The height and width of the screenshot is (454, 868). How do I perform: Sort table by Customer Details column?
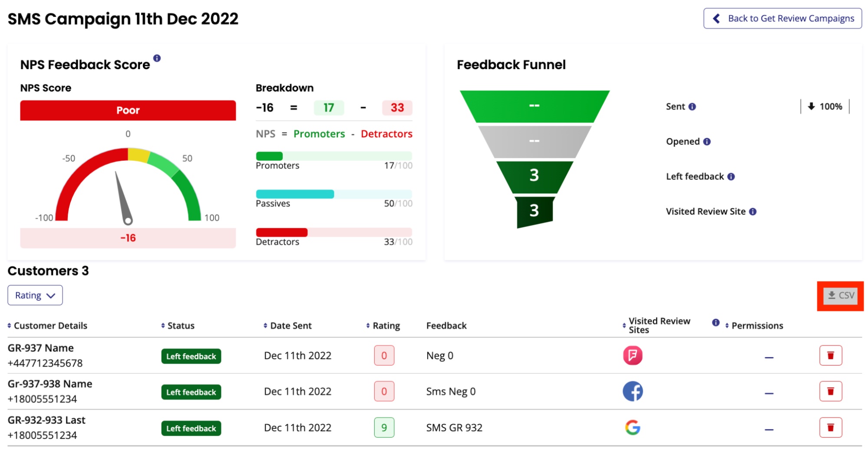[x=47, y=326]
